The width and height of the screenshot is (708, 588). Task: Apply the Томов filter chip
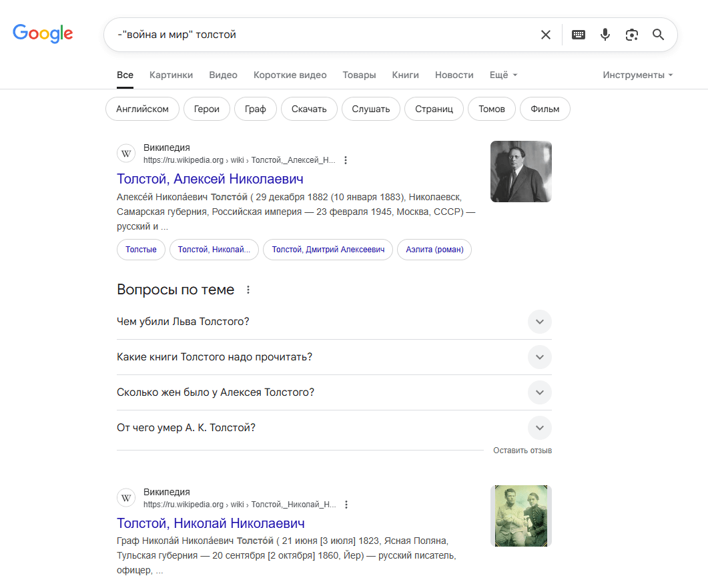pos(492,109)
